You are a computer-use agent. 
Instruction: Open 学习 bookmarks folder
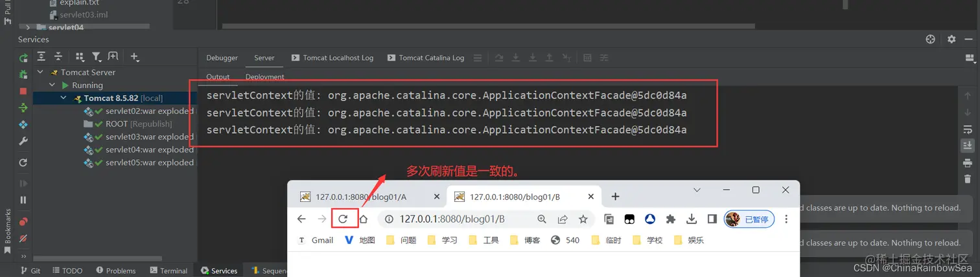(443, 240)
